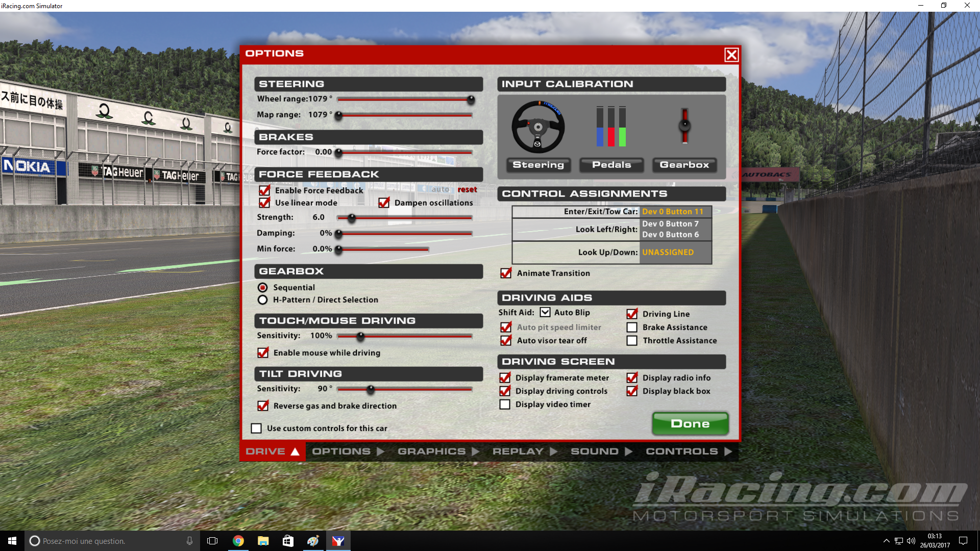This screenshot has height=551, width=980.
Task: Toggle Enable Force Feedback checkbox
Action: tap(264, 190)
